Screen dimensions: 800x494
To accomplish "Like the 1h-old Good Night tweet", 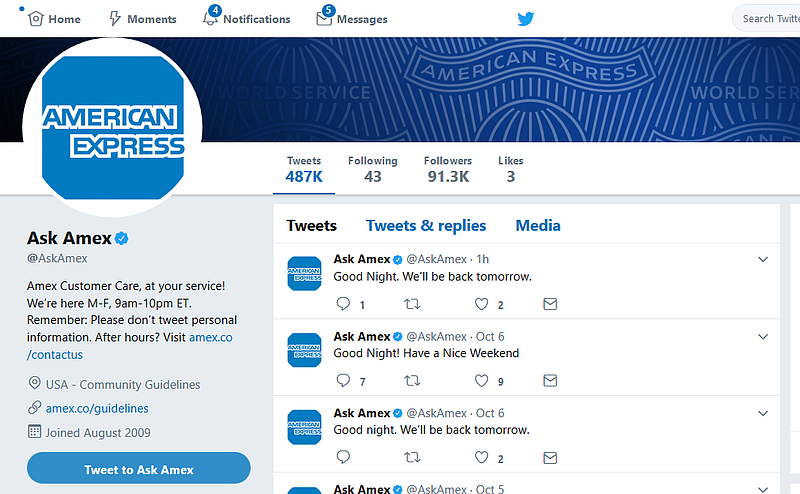I will pyautogui.click(x=481, y=304).
